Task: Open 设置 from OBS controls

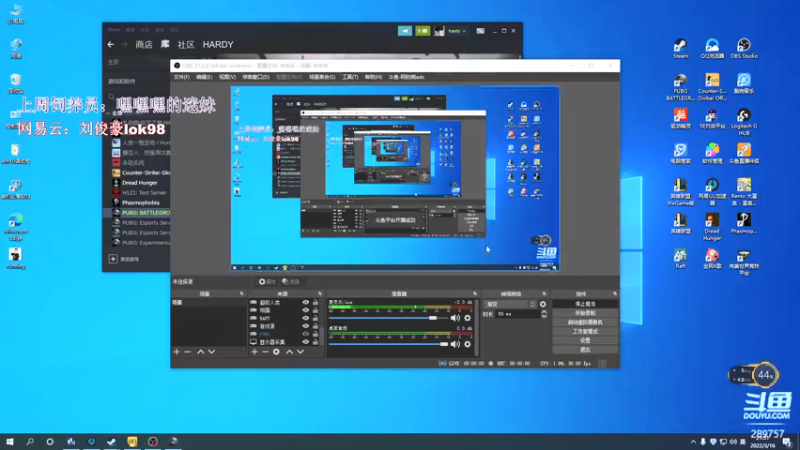Action: (585, 341)
